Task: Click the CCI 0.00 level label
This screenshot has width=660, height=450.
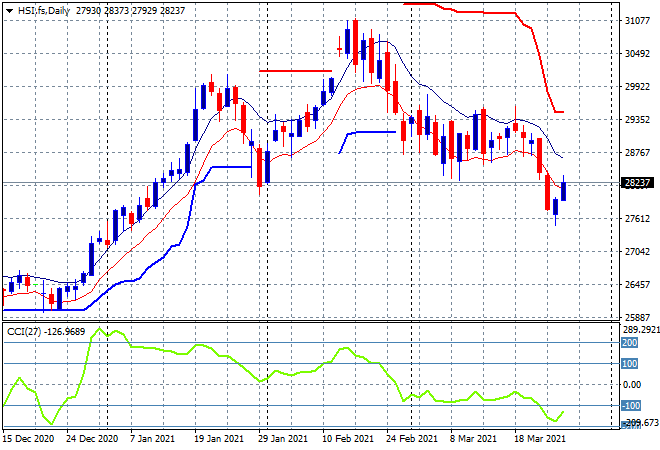Action: coord(632,385)
